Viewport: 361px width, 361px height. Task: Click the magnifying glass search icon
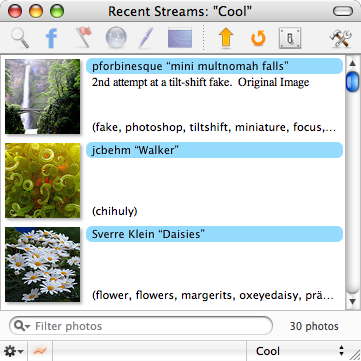click(20, 38)
